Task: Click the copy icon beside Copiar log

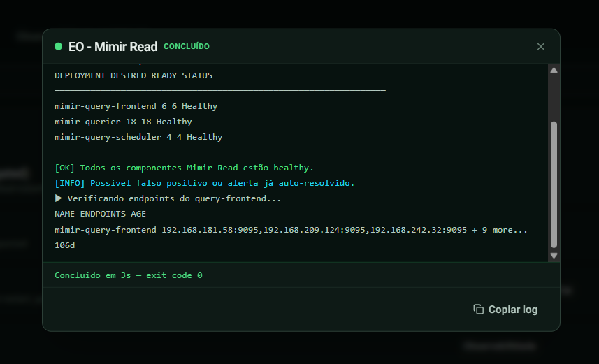Action: click(x=478, y=310)
